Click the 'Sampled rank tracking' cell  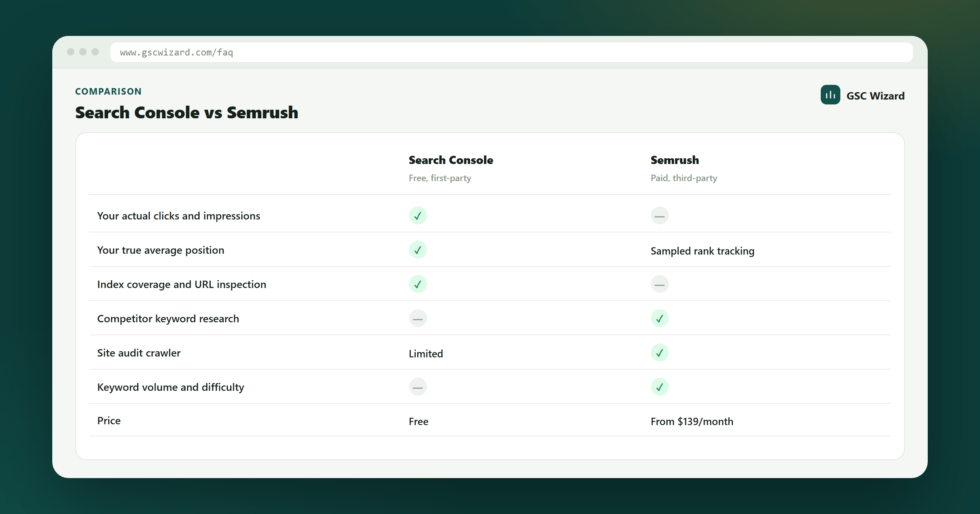click(x=702, y=251)
